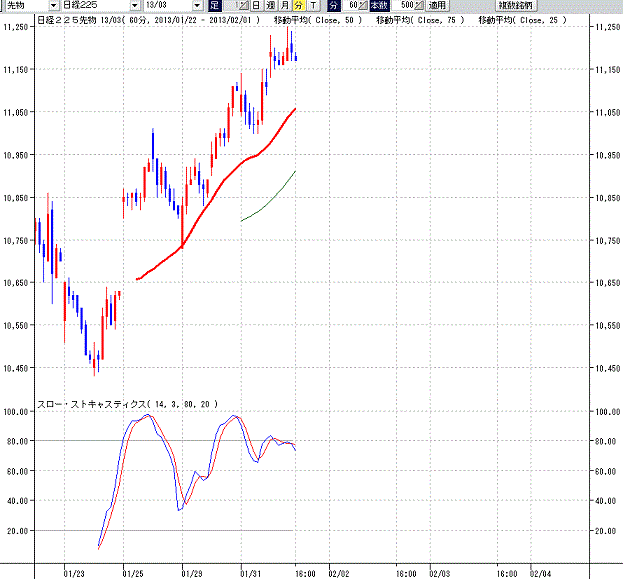Click the 60 minute interval field
The width and height of the screenshot is (623, 579).
pyautogui.click(x=349, y=5)
